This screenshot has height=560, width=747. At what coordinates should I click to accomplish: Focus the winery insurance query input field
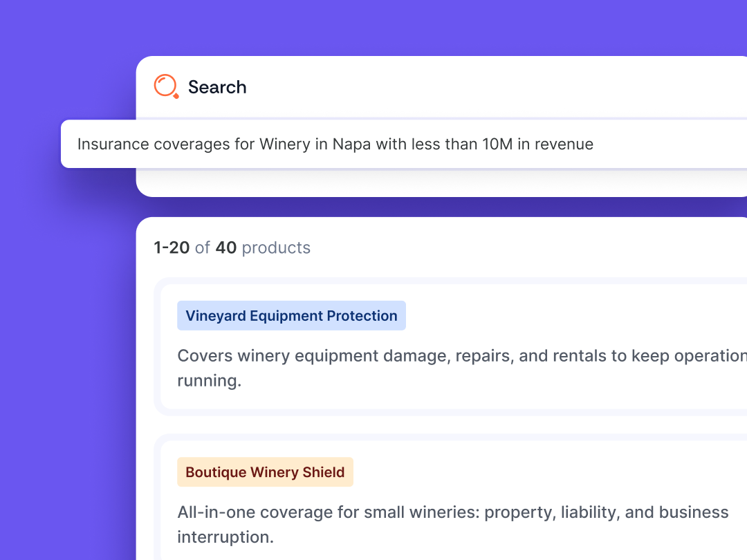pos(404,144)
